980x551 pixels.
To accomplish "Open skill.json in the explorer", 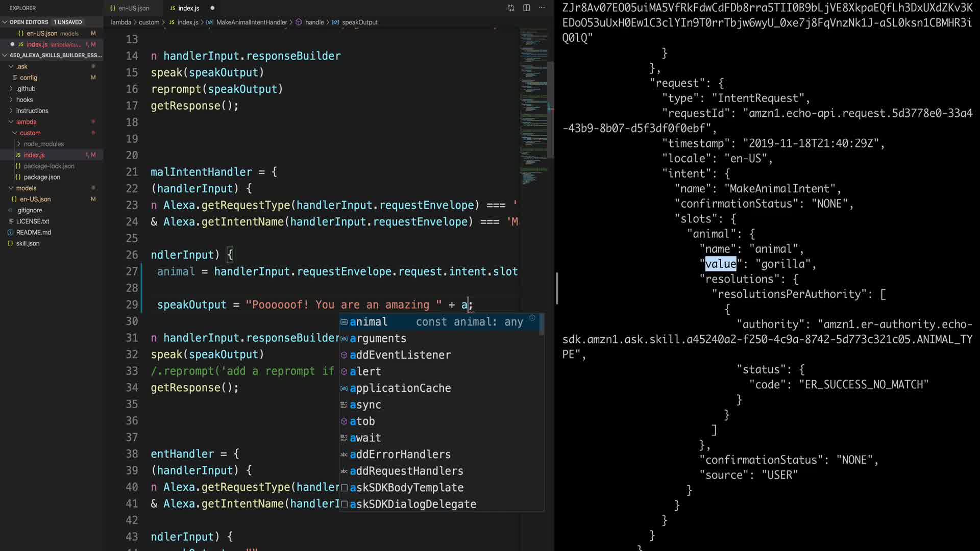I will pyautogui.click(x=28, y=243).
